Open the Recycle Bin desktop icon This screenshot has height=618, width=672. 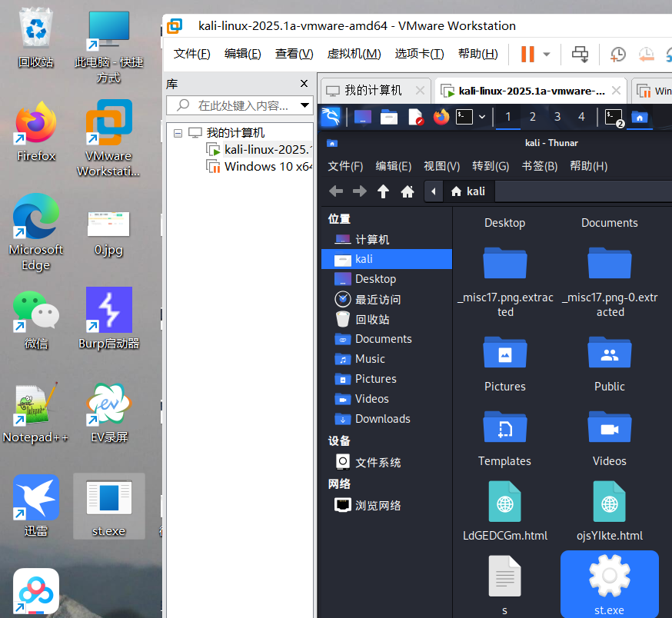(x=36, y=38)
